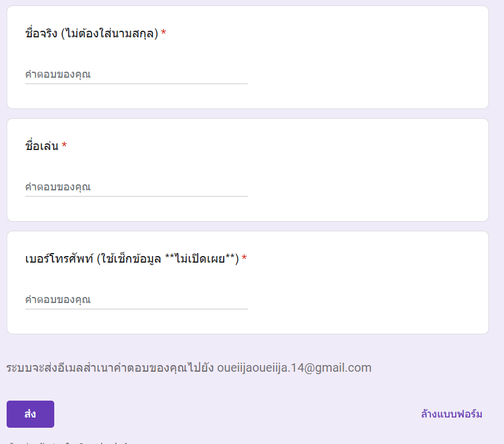Click the ชื่อจริง answer input field
The width and height of the screenshot is (504, 444).
(x=136, y=75)
